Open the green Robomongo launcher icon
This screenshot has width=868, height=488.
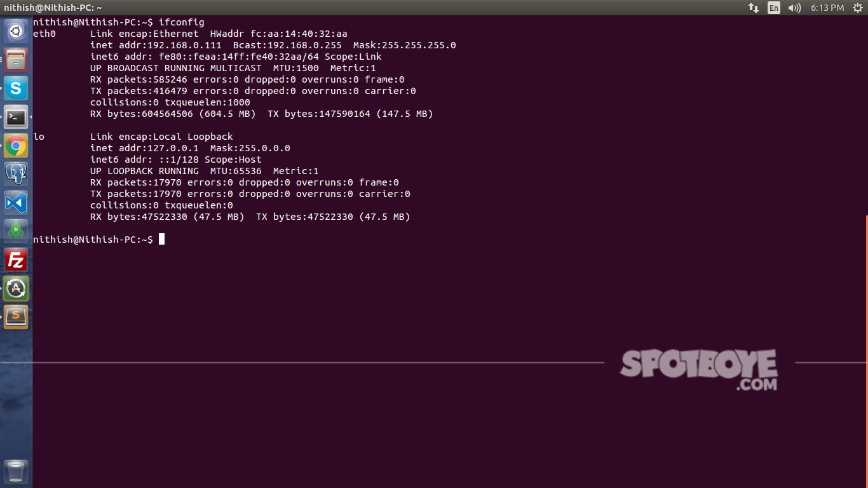pos(16,232)
